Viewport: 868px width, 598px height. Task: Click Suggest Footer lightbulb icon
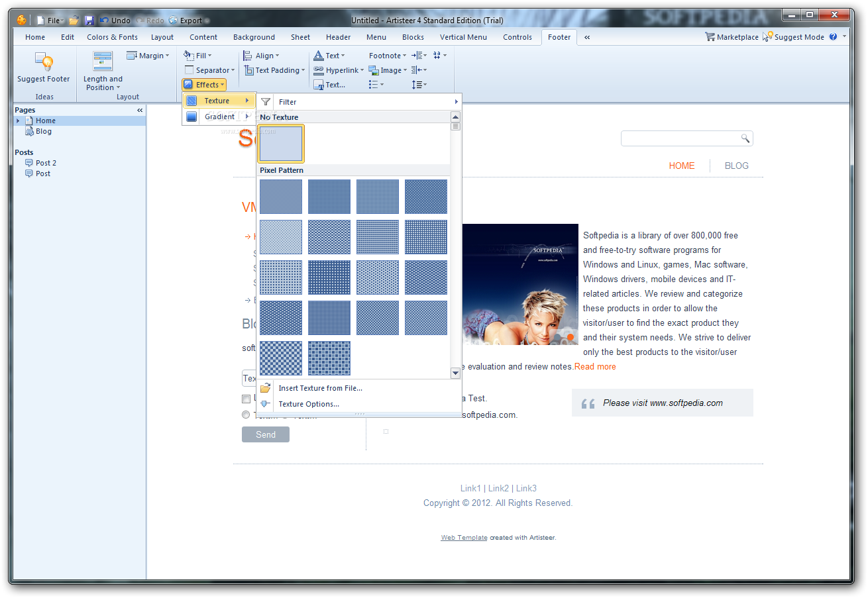coord(44,62)
